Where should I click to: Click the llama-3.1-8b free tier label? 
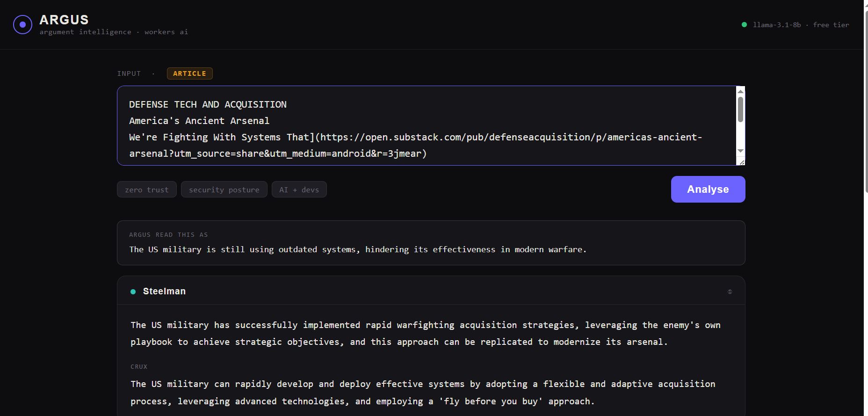(801, 25)
